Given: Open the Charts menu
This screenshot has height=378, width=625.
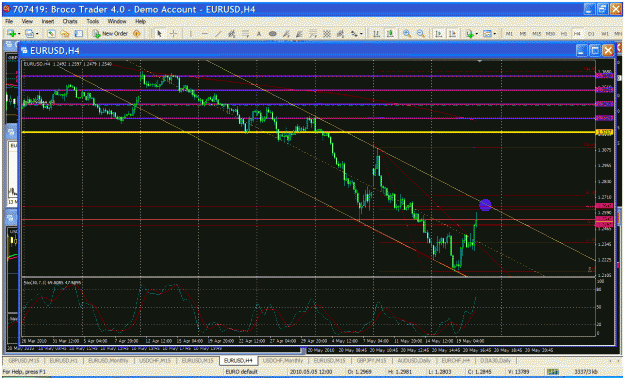Looking at the screenshot, I should coord(70,21).
